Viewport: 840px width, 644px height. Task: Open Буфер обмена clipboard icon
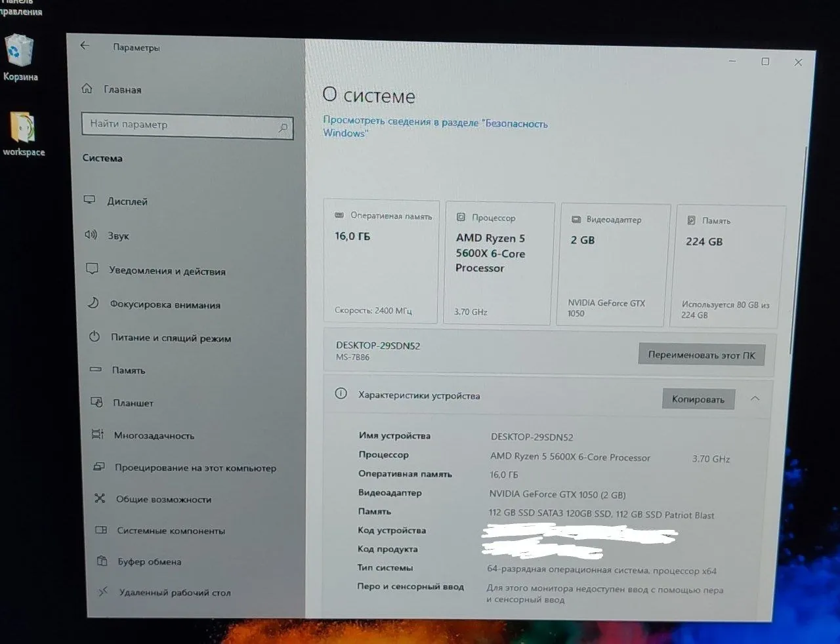(102, 561)
